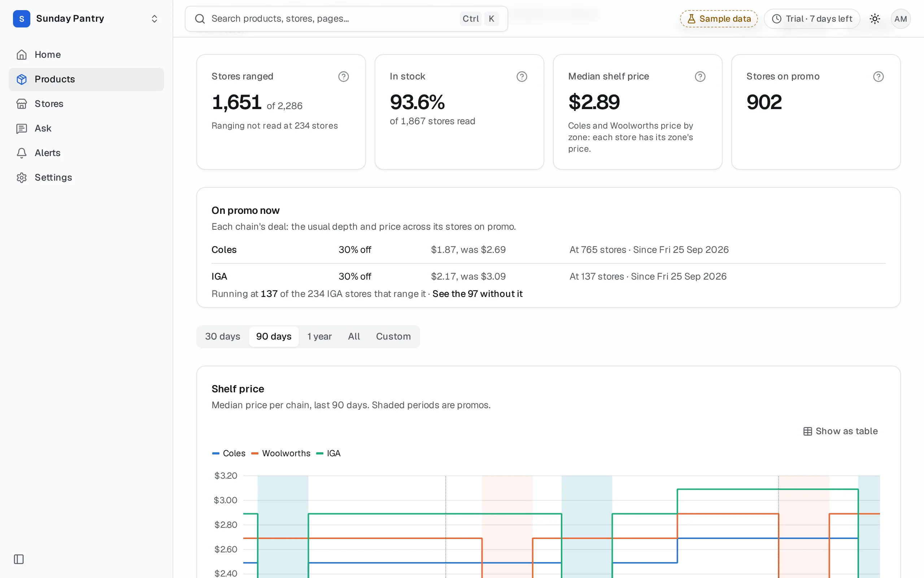Toggle the light/dark theme sun icon

[x=875, y=19]
